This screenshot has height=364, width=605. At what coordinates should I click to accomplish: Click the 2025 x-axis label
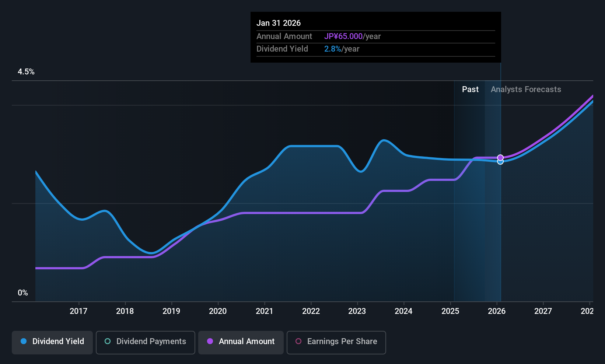coord(450,311)
